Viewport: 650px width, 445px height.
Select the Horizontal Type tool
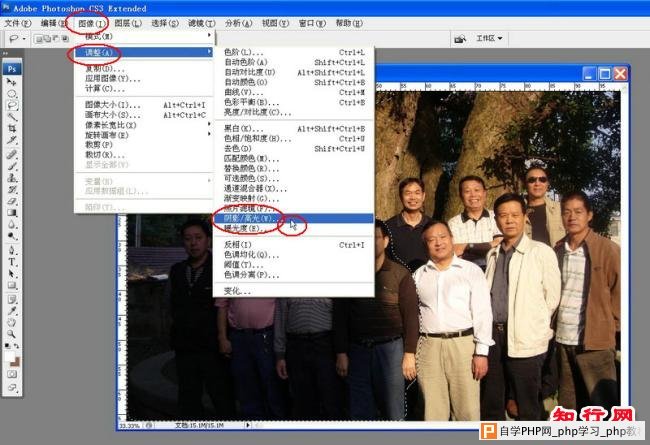pyautogui.click(x=12, y=259)
